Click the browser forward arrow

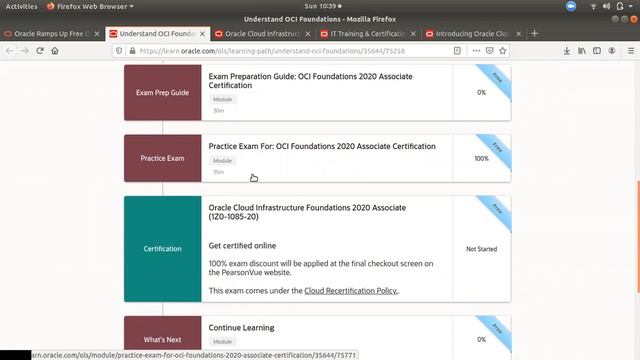click(24, 51)
